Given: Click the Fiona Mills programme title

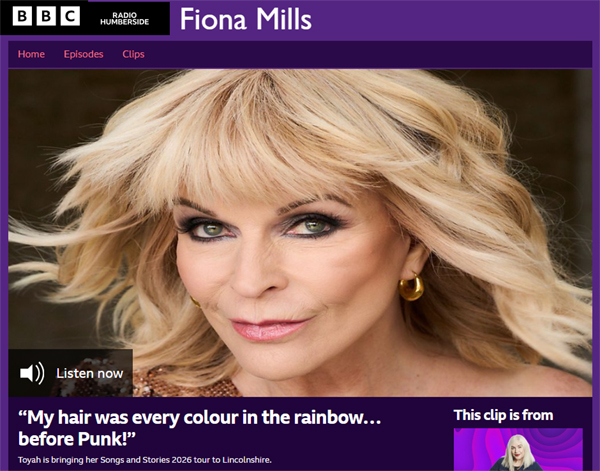Looking at the screenshot, I should click(x=246, y=19).
